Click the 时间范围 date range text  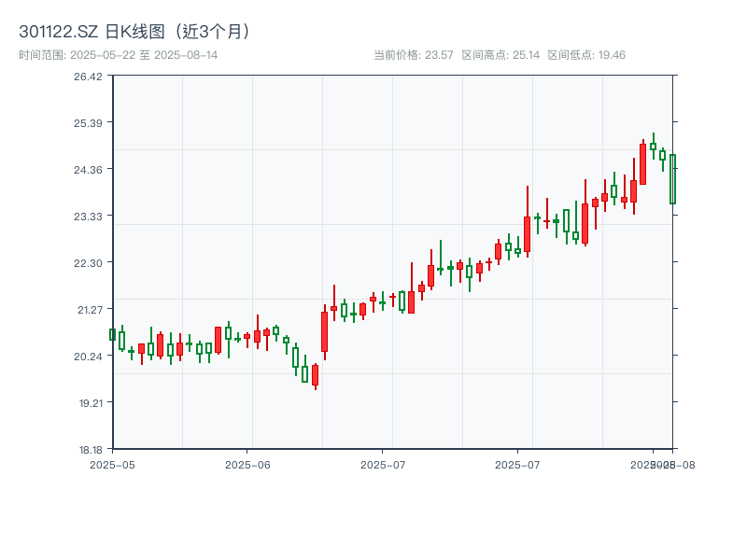click(119, 55)
